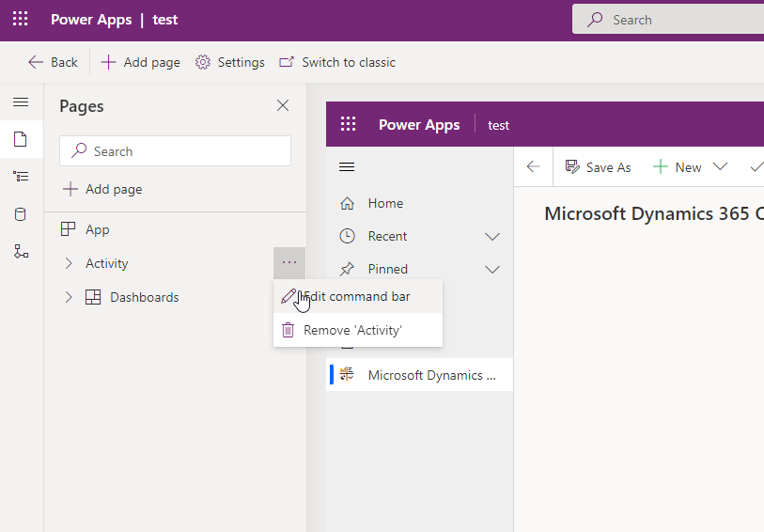Click the Settings gear icon
This screenshot has height=532, width=764.
tap(203, 62)
